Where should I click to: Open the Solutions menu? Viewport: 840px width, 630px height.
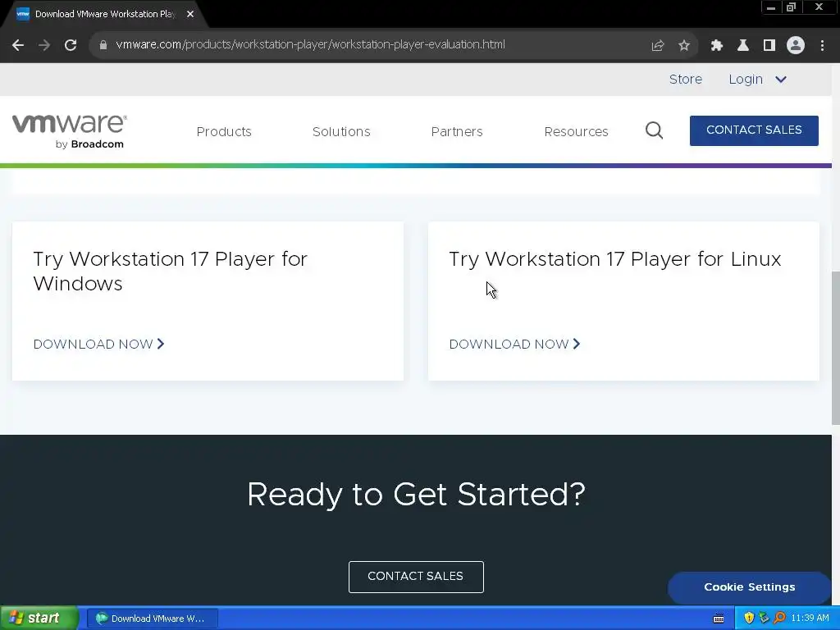pos(341,132)
